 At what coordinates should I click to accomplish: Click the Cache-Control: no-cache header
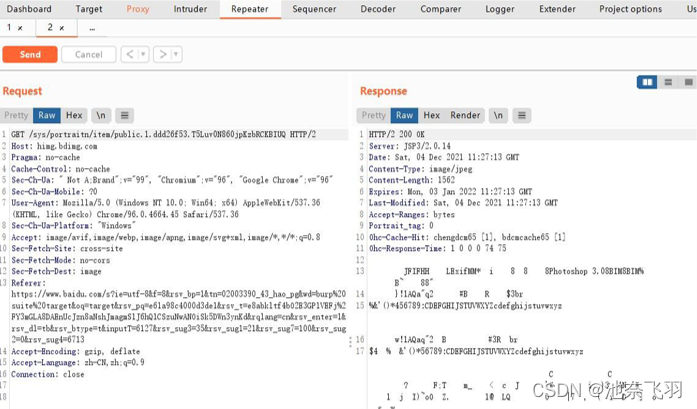(60, 169)
